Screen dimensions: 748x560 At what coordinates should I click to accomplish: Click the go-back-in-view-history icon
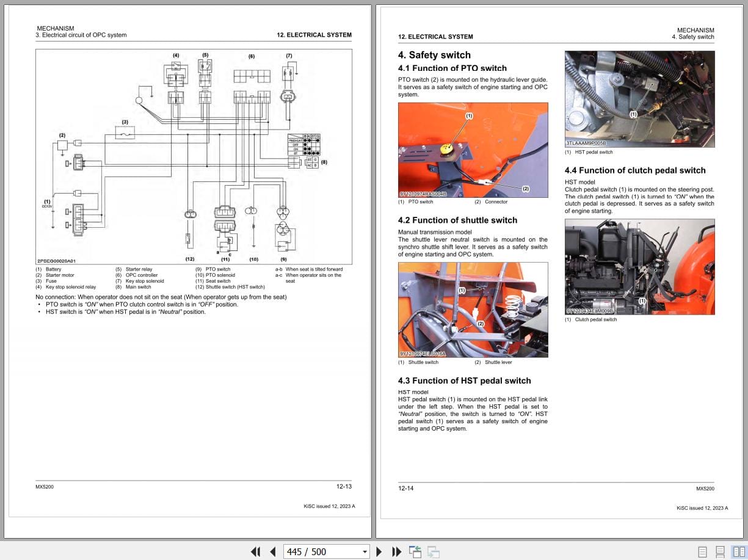(415, 551)
